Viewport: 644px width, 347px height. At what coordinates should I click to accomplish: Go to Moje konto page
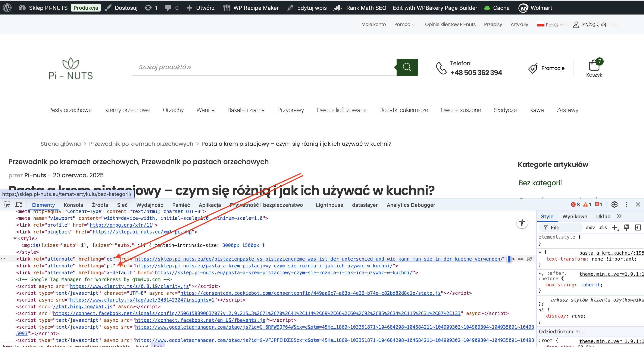(x=373, y=25)
